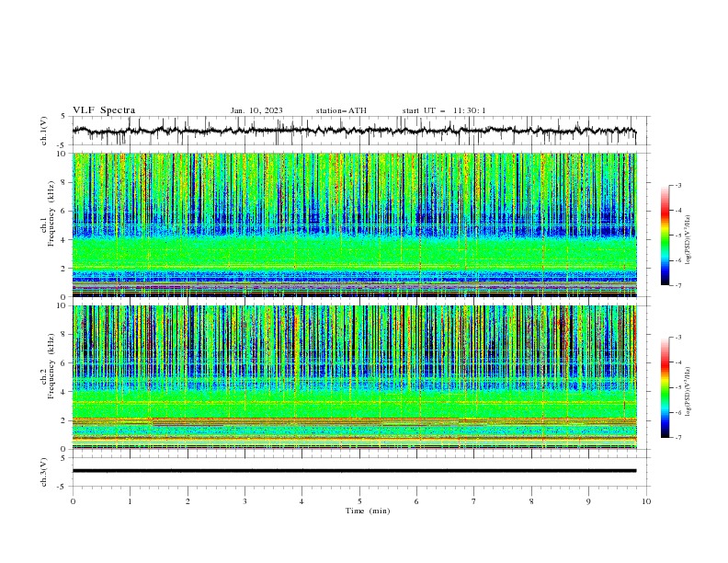Viewport: 728px width, 563px height.
Task: Click time axis tick label "7"
Action: click(x=474, y=501)
